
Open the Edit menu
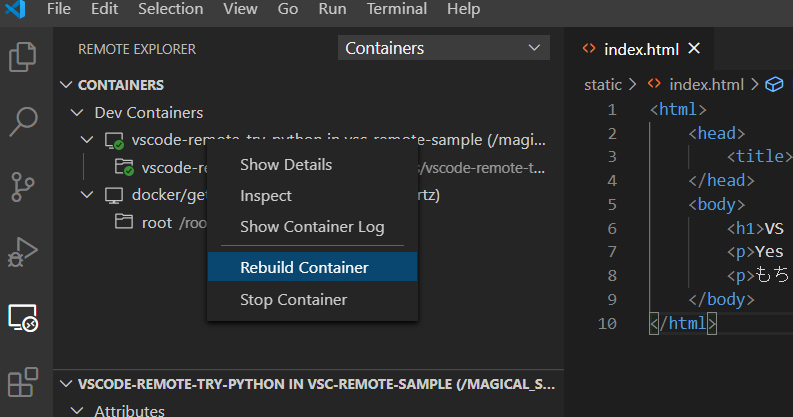[105, 9]
